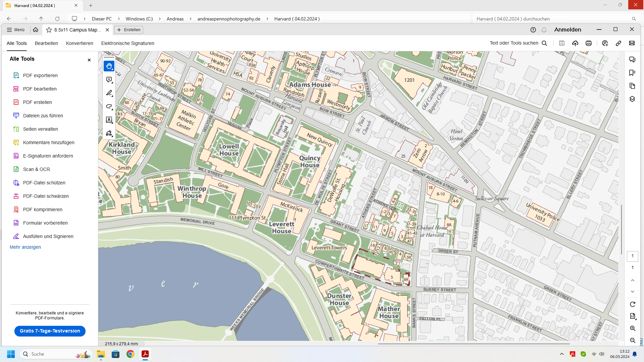Click the Save diskette icon
Image resolution: width=644 pixels, height=362 pixels.
(x=562, y=43)
